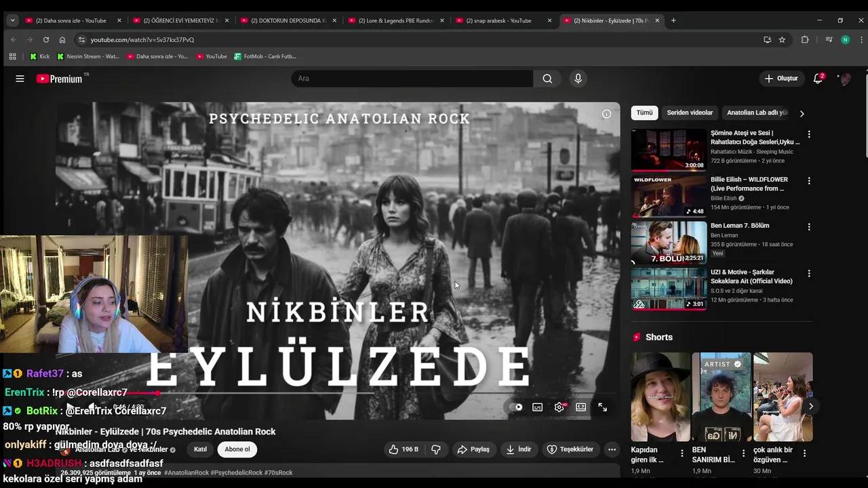Open the Ben Leman 7. Bölüm thumbnail
This screenshot has width=868, height=488.
(x=669, y=243)
